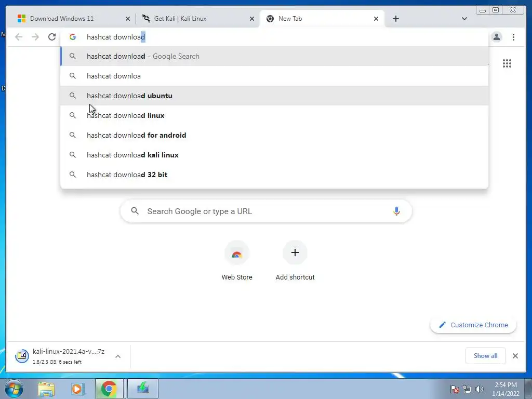
Task: Choose the 'hashcat download linux' suggestion
Action: [x=274, y=115]
